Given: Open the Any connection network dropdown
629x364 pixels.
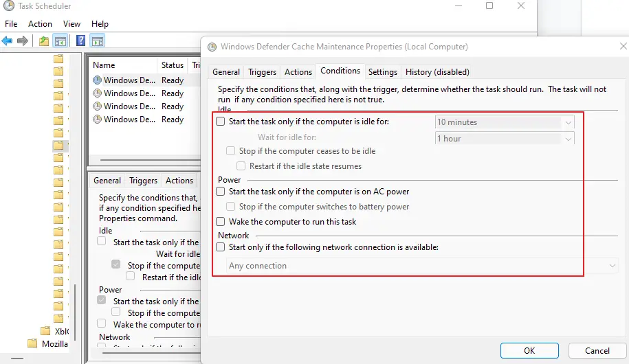Looking at the screenshot, I should [421, 265].
